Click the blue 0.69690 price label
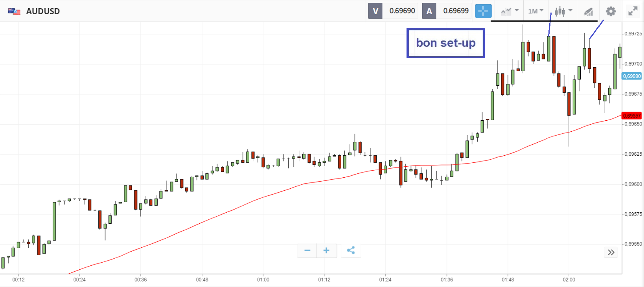 point(631,76)
